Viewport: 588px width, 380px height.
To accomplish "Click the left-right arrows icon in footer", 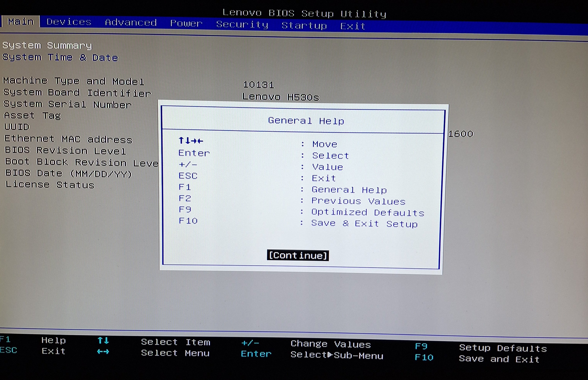I will [x=103, y=351].
